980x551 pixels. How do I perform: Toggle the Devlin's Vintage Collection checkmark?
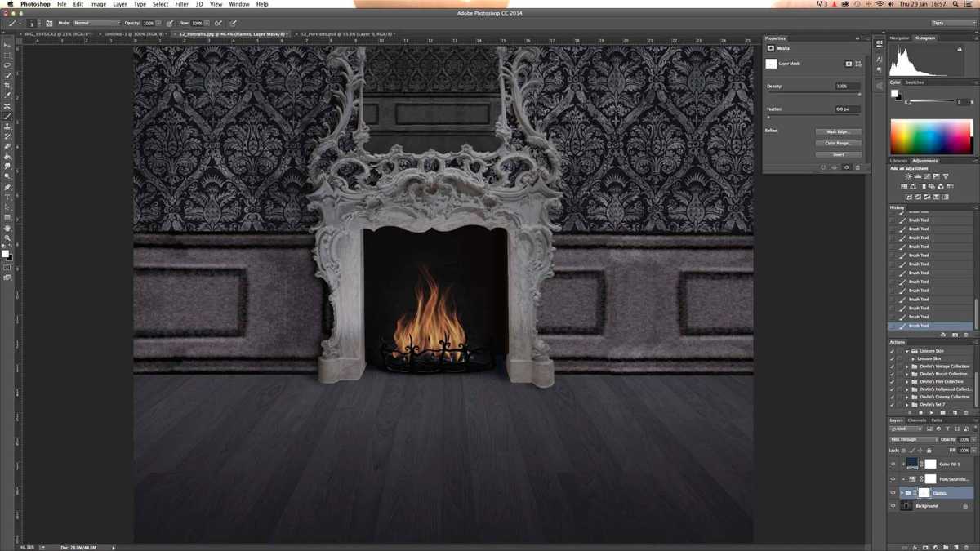tap(892, 367)
